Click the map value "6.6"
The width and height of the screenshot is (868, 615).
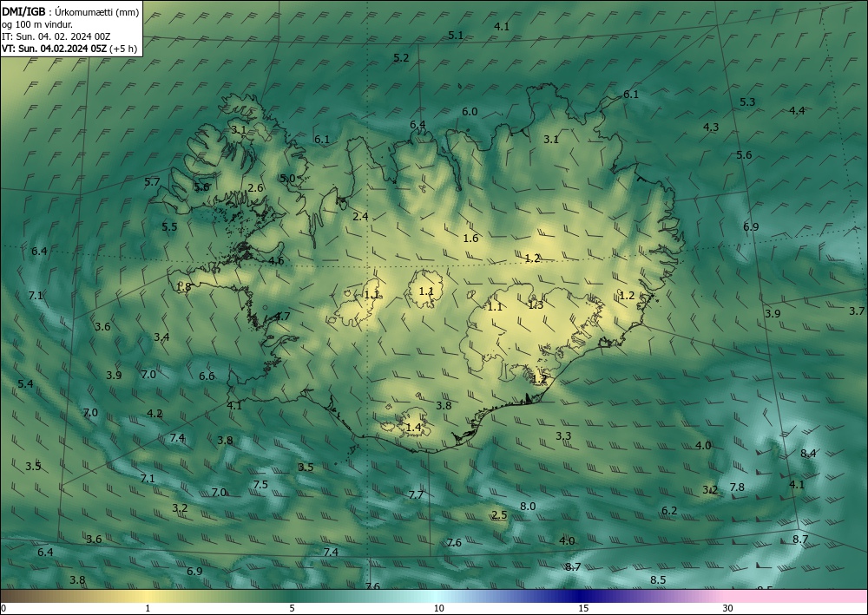tap(207, 376)
